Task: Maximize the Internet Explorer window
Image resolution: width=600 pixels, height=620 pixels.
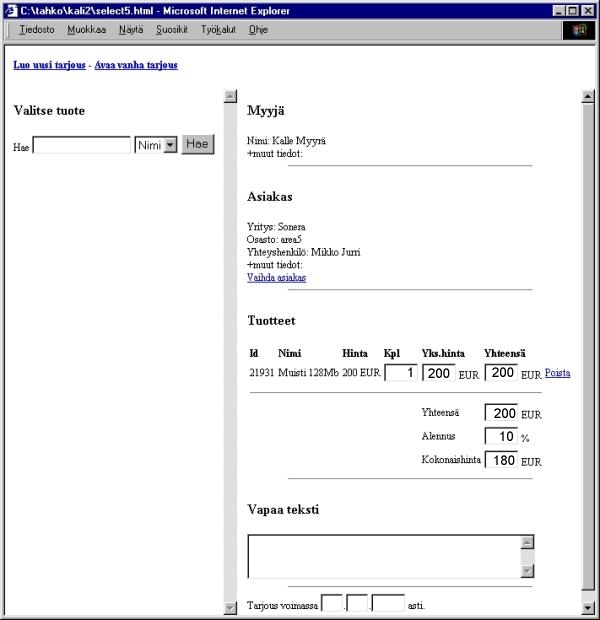Action: (572, 11)
